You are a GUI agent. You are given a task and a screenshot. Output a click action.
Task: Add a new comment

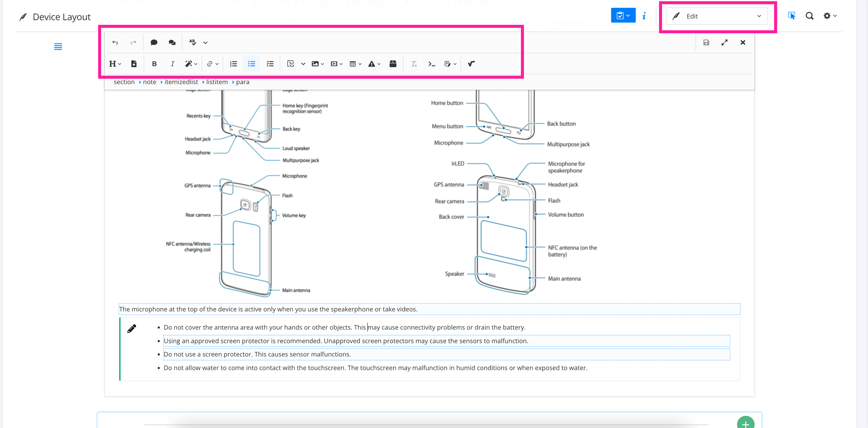154,42
